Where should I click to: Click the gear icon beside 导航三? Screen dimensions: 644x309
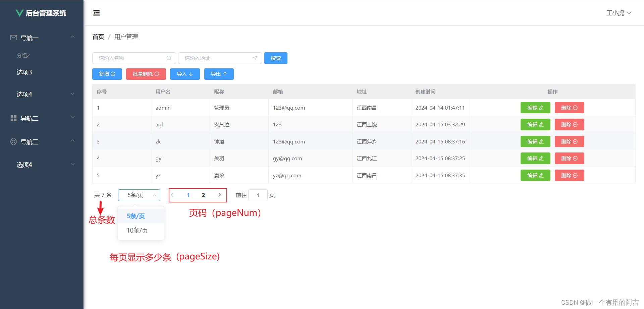tap(13, 141)
